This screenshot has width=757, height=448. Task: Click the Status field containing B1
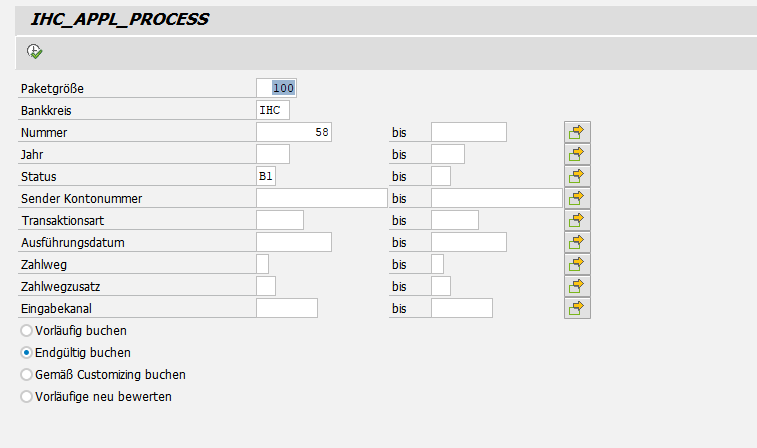pos(266,176)
